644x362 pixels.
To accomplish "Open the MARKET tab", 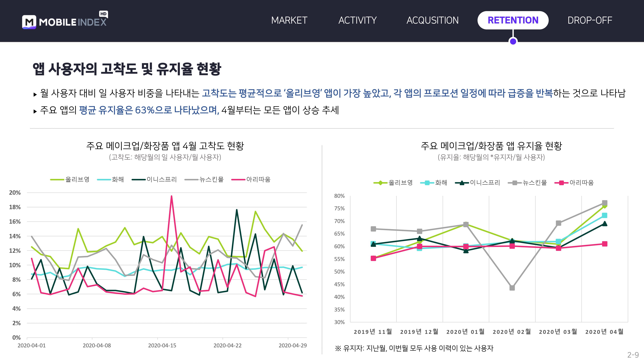I will [x=289, y=20].
